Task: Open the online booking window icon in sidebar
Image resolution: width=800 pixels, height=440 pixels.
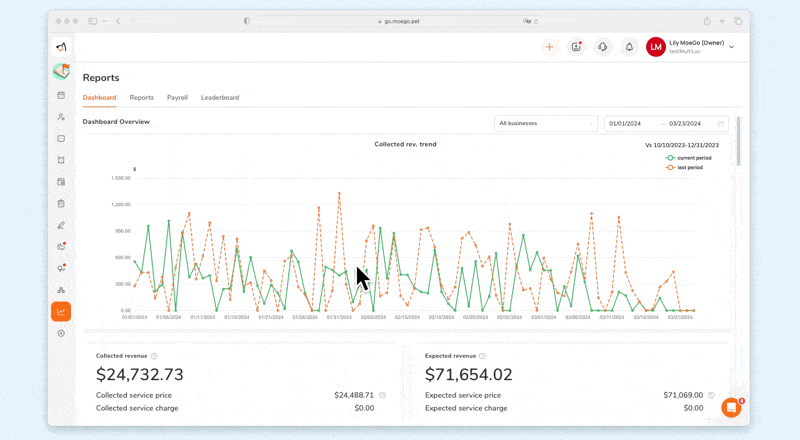Action: pyautogui.click(x=61, y=182)
